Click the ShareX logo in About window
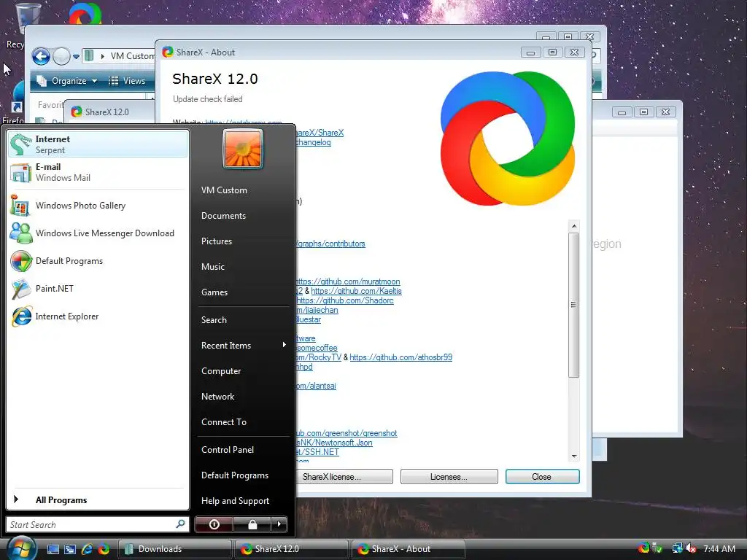The image size is (747, 560). (508, 139)
